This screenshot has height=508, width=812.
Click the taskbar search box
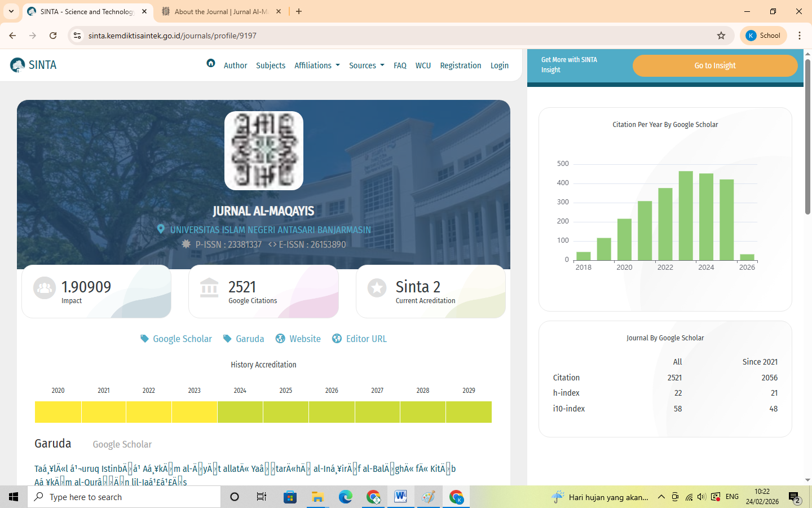pos(124,497)
